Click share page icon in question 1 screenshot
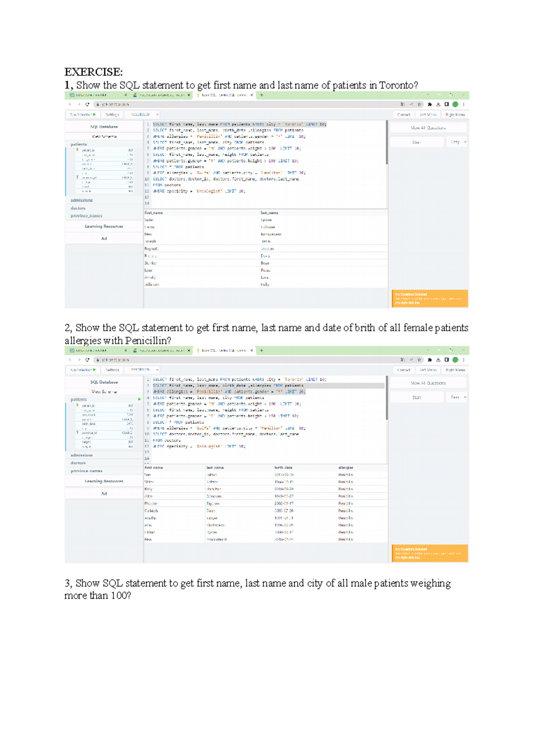 (x=411, y=104)
